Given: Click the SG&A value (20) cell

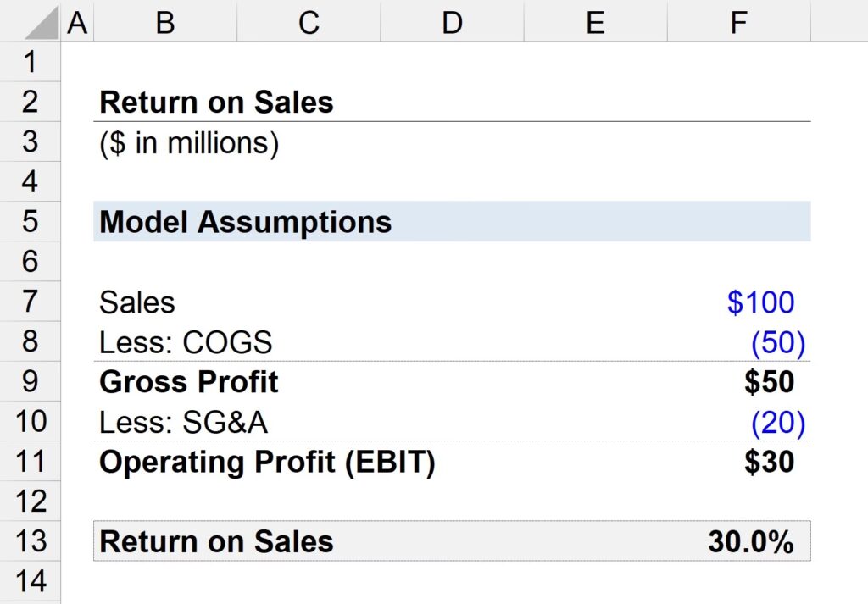Looking at the screenshot, I should [x=776, y=422].
